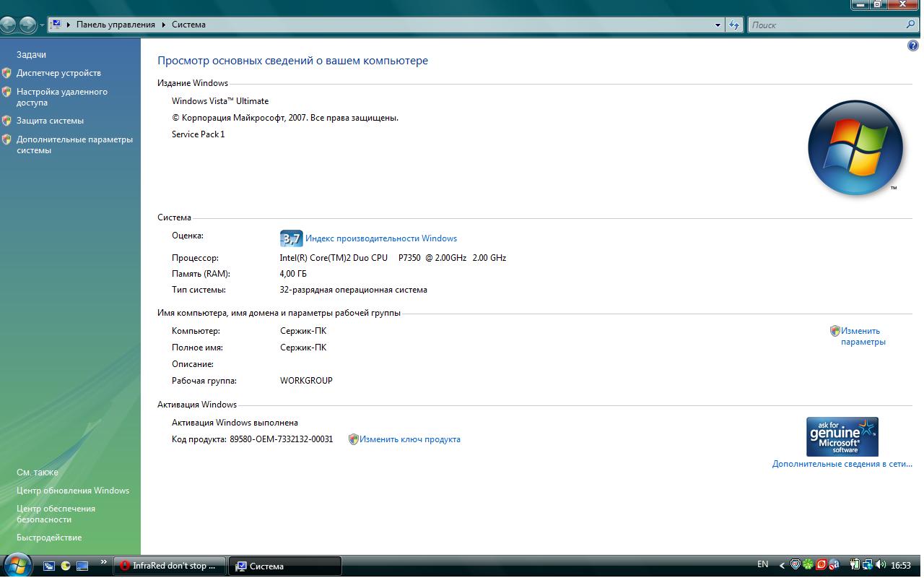Click the Refresh button beside address bar
Viewport: 924px width, 578px height.
[x=734, y=25]
